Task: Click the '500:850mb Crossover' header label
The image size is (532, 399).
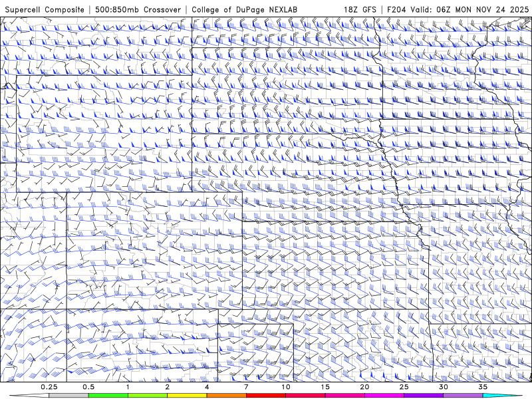Action: click(138, 9)
